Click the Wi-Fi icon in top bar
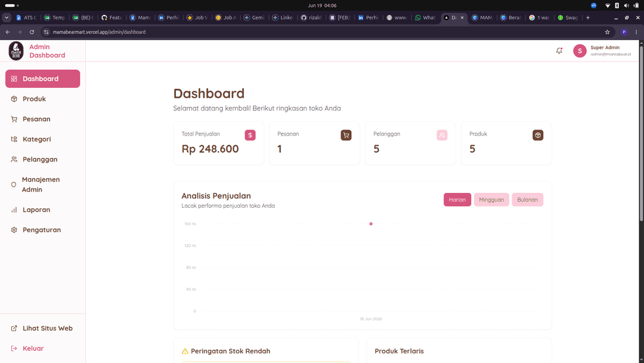 pyautogui.click(x=608, y=5)
